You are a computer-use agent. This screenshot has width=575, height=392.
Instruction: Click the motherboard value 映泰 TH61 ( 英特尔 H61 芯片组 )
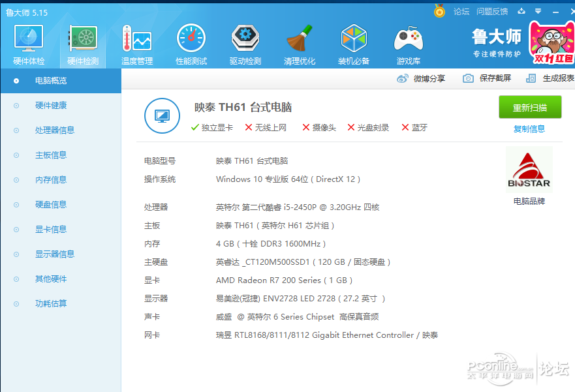coord(275,226)
